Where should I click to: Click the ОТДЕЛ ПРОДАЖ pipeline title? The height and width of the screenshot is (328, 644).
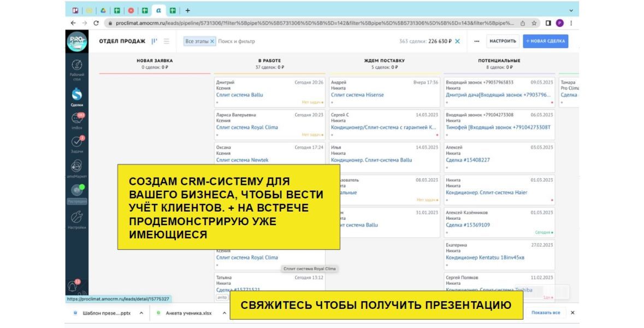(122, 41)
